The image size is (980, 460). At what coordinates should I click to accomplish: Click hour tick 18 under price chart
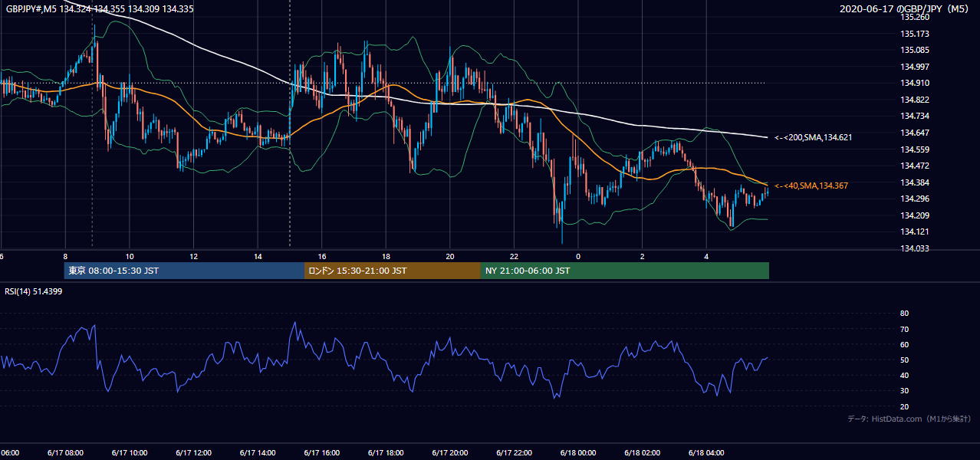click(x=386, y=256)
